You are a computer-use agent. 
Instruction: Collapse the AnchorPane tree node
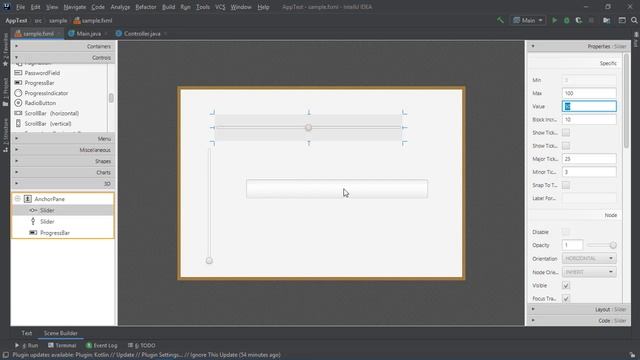(18, 199)
